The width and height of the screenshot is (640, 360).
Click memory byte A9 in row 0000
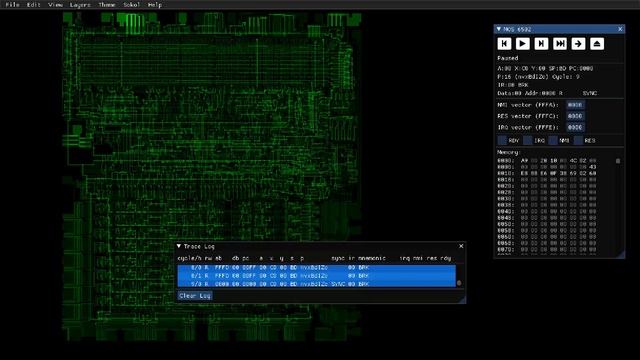click(x=524, y=161)
